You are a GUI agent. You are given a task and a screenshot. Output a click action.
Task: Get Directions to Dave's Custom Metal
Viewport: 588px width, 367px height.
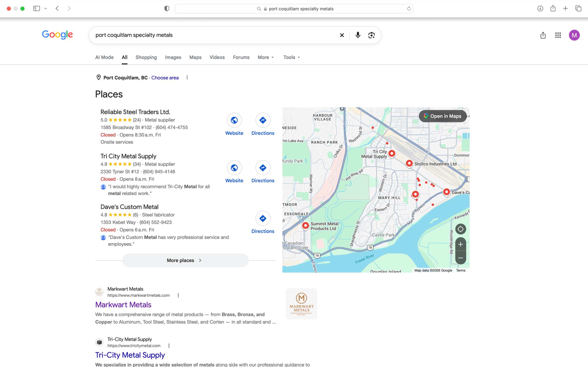[263, 223]
